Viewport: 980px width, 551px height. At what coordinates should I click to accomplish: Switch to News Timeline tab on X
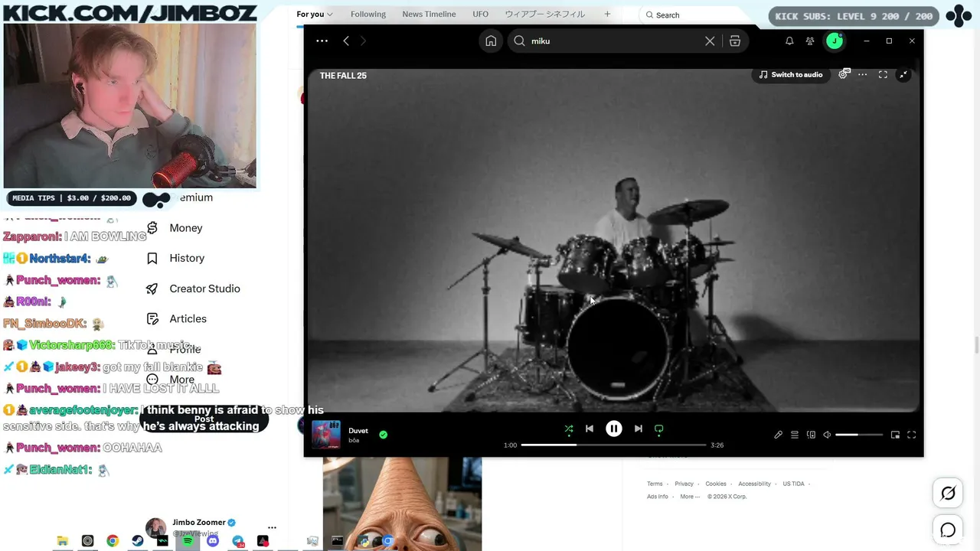click(x=429, y=15)
